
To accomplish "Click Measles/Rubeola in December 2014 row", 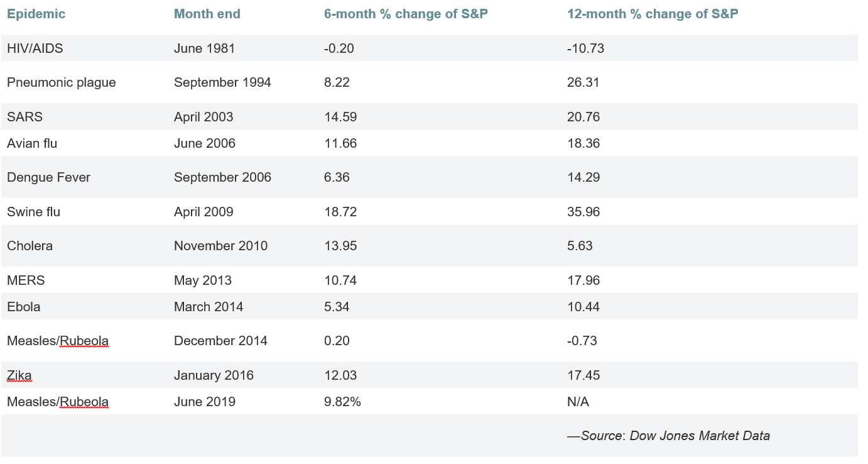I will click(x=58, y=341).
